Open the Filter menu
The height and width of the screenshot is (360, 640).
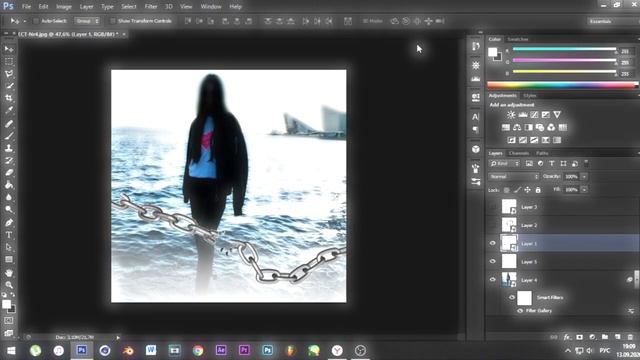click(x=151, y=7)
